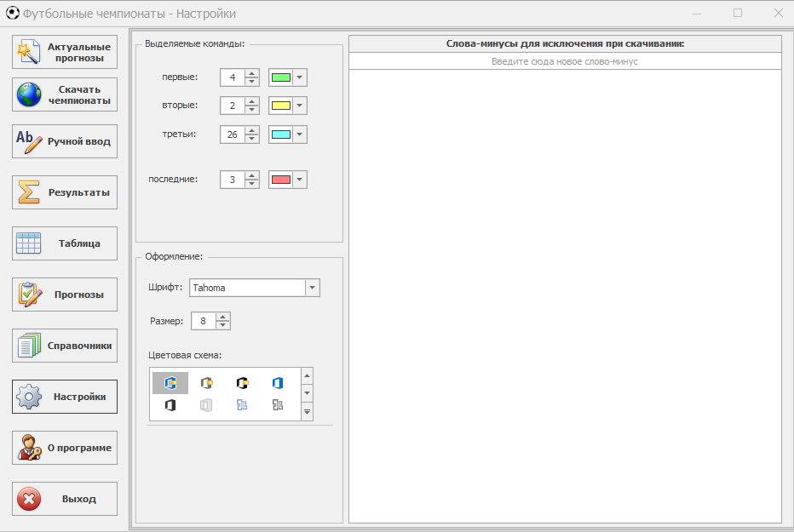Click the Размер field showing 8
Image resolution: width=794 pixels, height=532 pixels.
click(204, 321)
